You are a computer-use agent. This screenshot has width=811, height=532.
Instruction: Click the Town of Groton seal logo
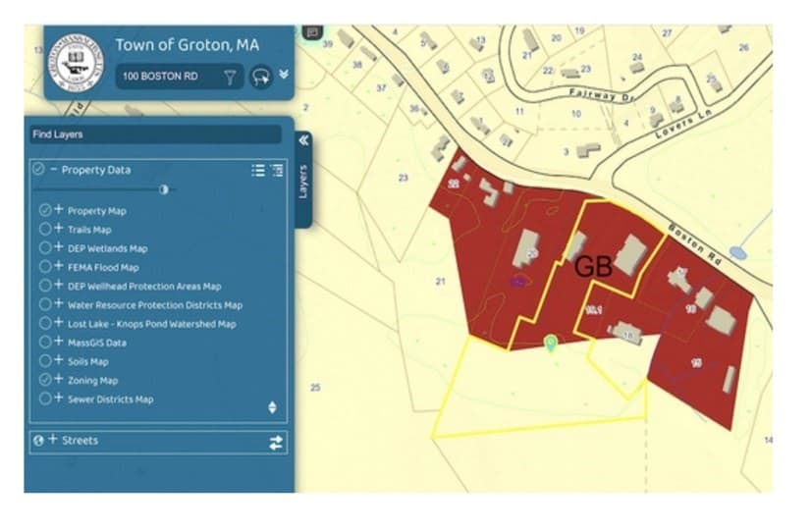coord(76,63)
